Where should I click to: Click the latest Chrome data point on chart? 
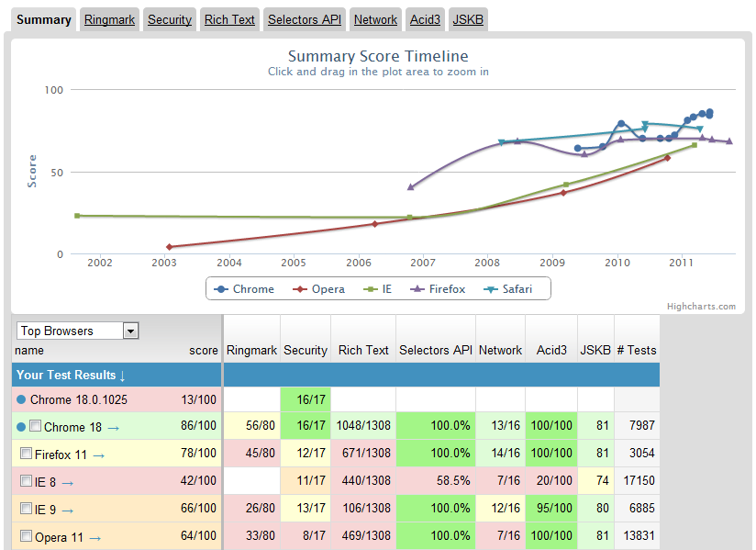click(709, 113)
